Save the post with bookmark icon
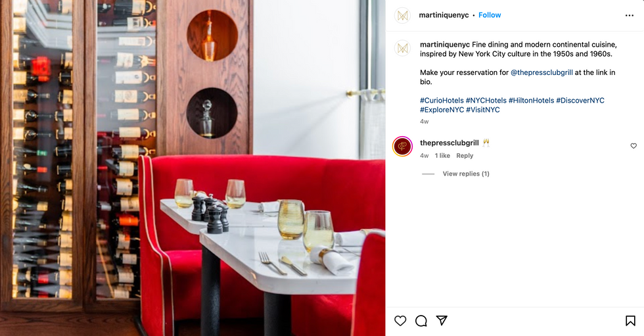 630,321
